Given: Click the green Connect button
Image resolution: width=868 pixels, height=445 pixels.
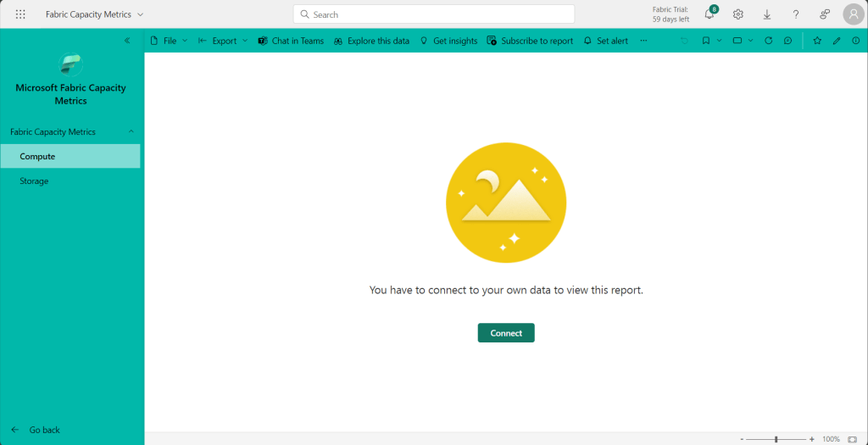Looking at the screenshot, I should [506, 333].
